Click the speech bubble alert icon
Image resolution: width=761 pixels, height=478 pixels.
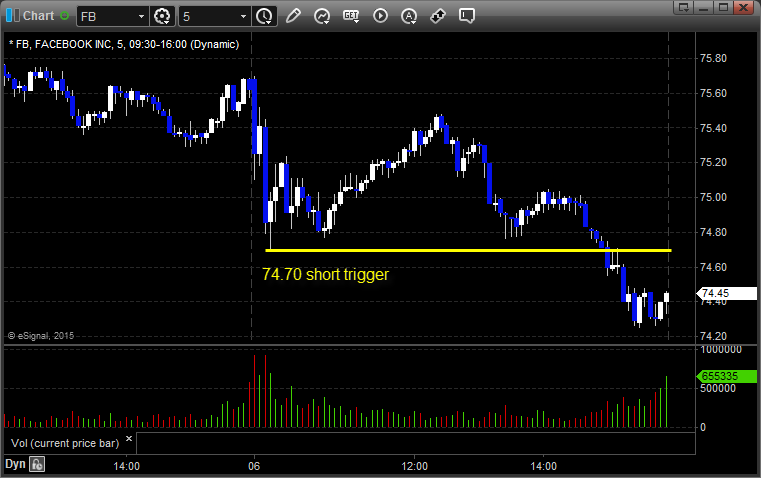click(466, 16)
